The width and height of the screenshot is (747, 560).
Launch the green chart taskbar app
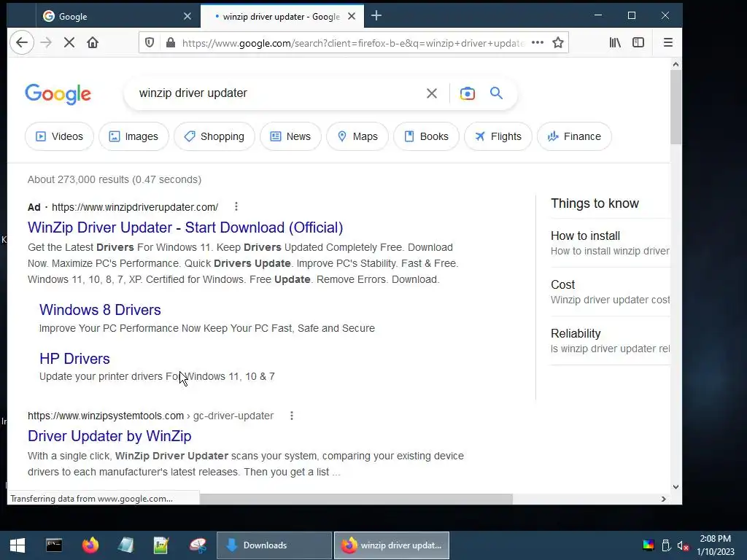(161, 545)
